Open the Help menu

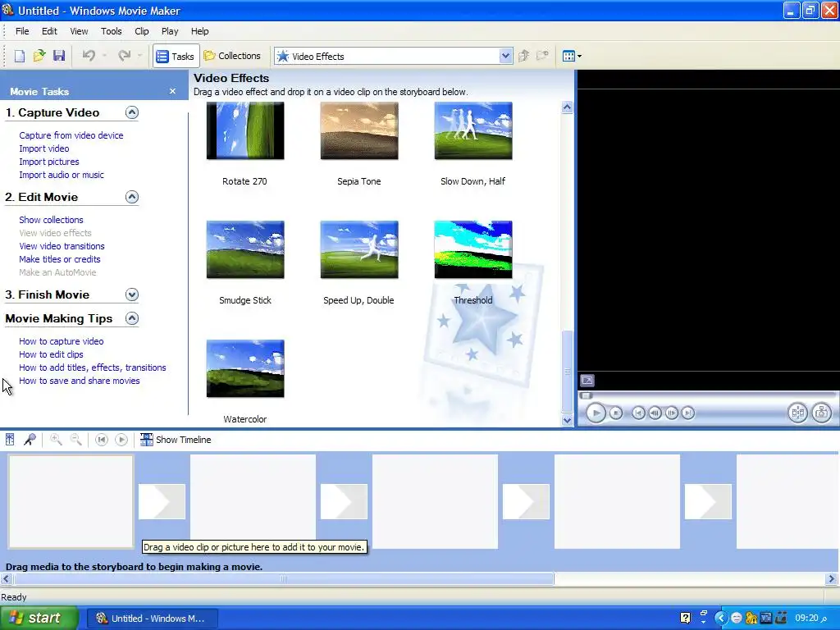pyautogui.click(x=200, y=31)
